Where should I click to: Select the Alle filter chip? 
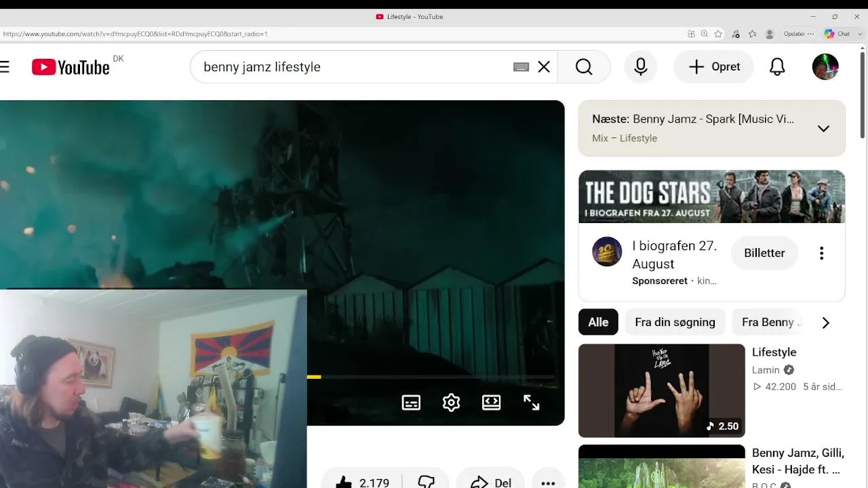[598, 322]
